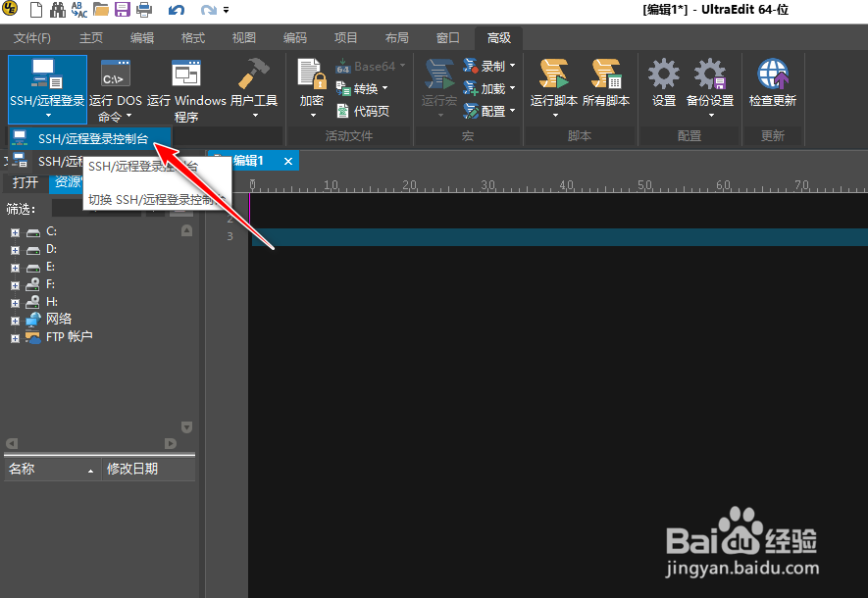Screen dimensions: 868x598
Task: Expand the D: drive node
Action: 15,251
